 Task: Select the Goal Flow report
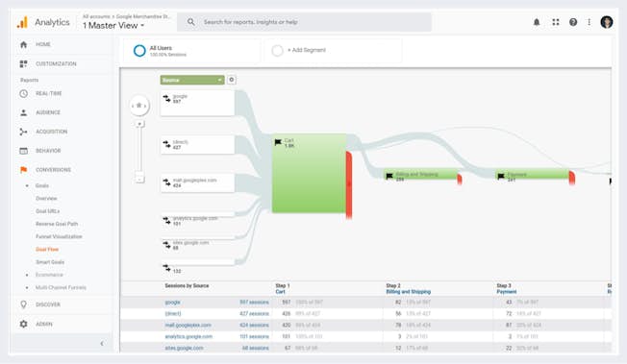(47, 250)
